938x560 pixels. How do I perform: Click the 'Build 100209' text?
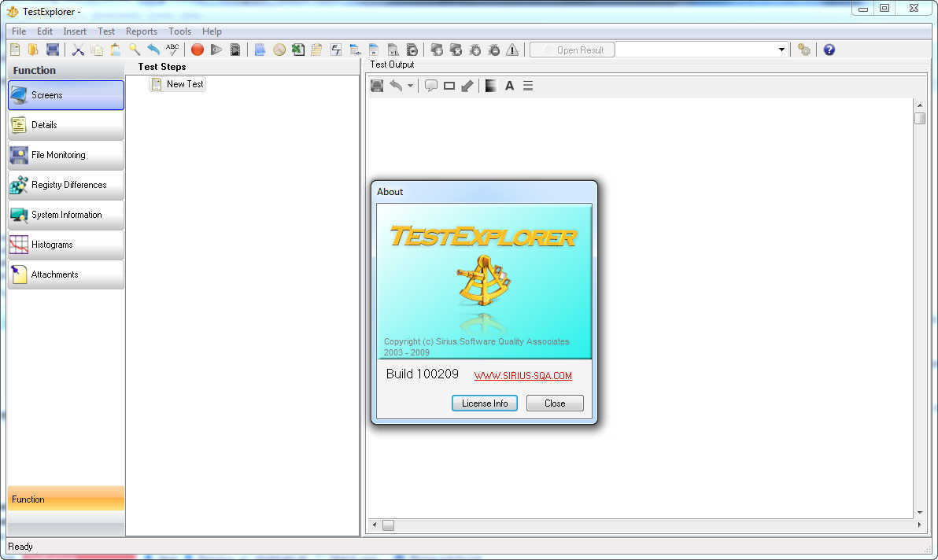click(x=423, y=374)
